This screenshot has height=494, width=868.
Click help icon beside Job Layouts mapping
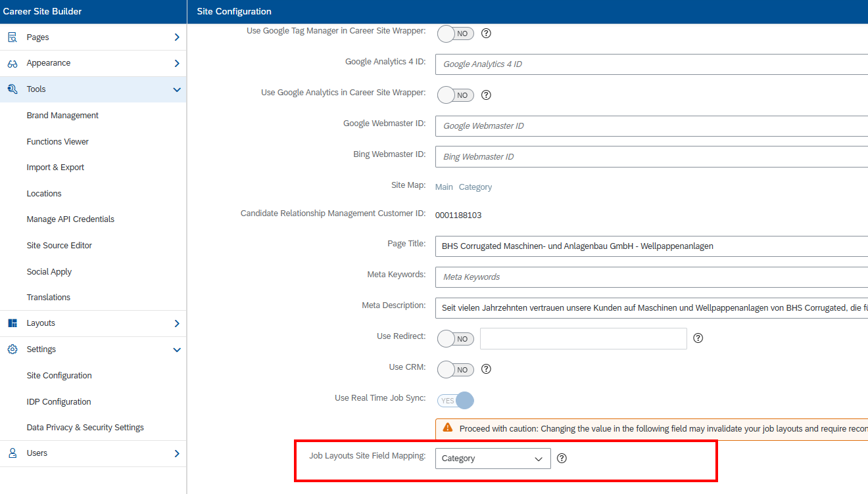pyautogui.click(x=562, y=459)
